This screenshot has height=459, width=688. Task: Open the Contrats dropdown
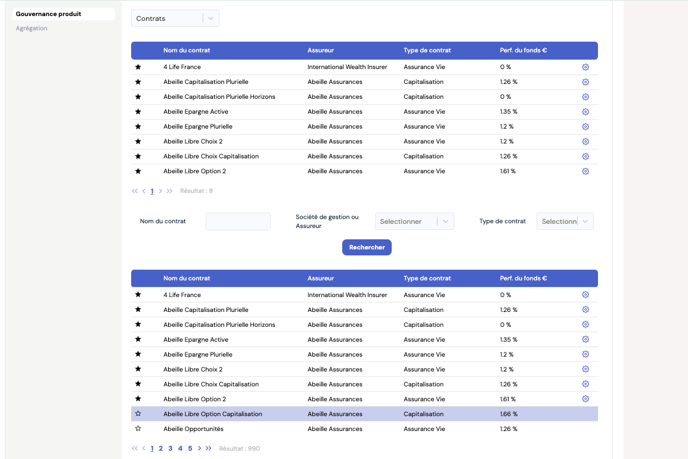coord(175,18)
